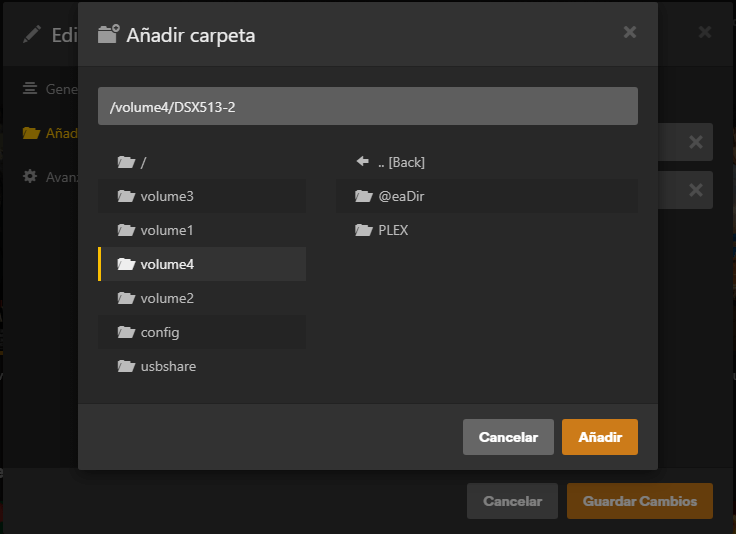Cancel the Añadir carpeta dialog
Viewport: 736px width, 534px height.
(x=508, y=437)
